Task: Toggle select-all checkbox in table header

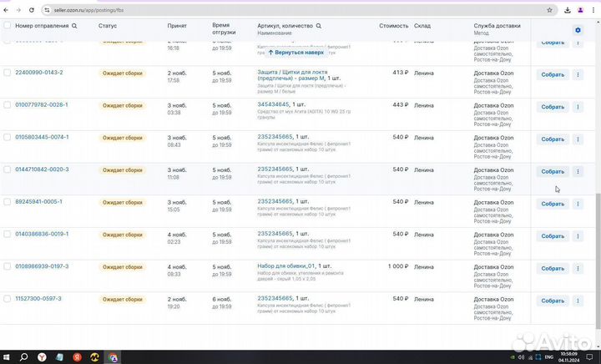Action: 8,26
